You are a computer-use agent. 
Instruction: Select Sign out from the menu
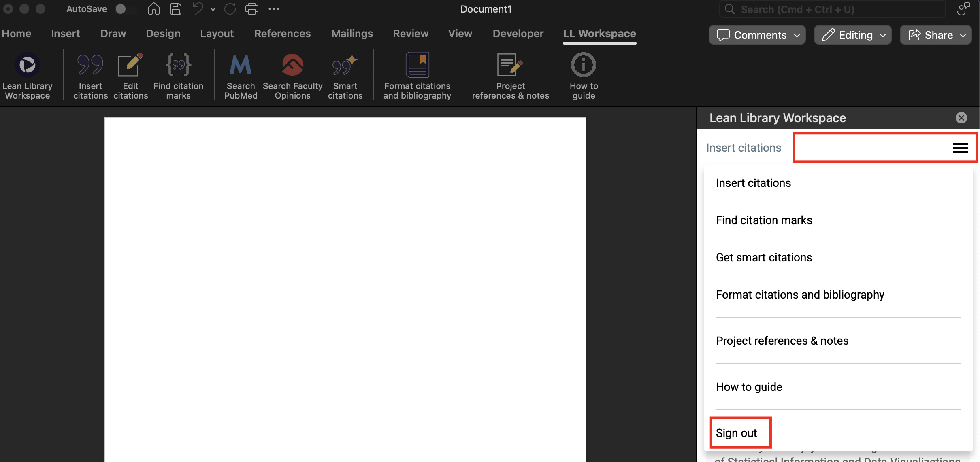pos(736,432)
